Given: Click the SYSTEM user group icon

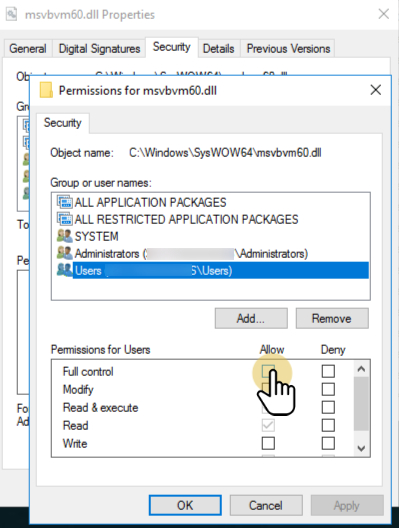Looking at the screenshot, I should [x=64, y=236].
